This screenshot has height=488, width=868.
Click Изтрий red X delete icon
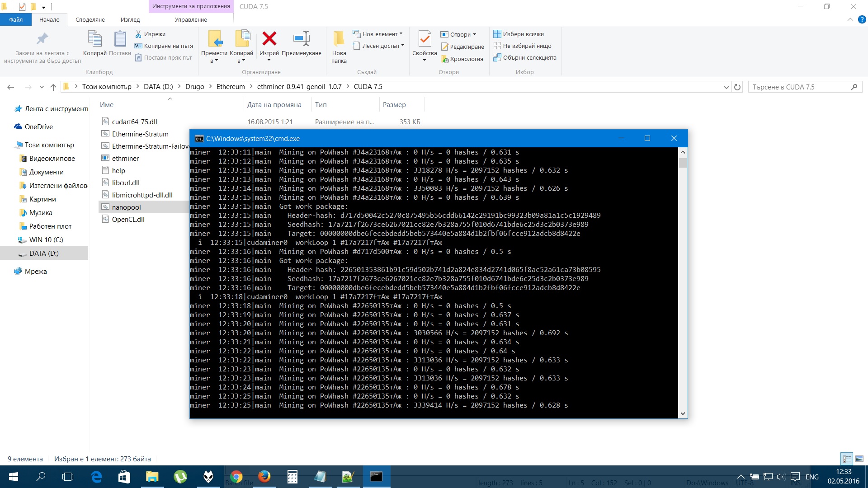(x=269, y=38)
